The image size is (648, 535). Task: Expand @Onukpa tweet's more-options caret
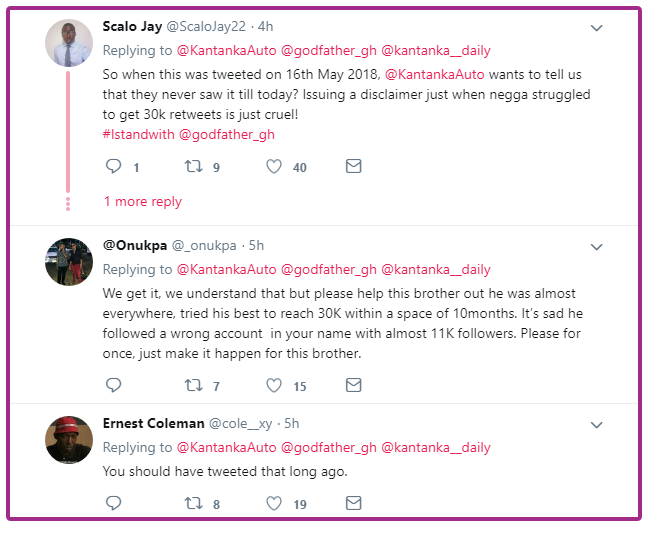[597, 246]
